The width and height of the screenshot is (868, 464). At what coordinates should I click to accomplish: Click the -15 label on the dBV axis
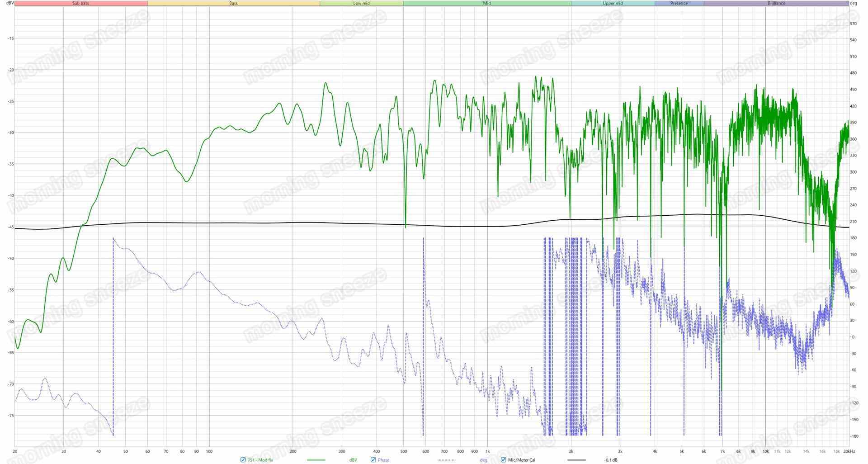pos(10,38)
